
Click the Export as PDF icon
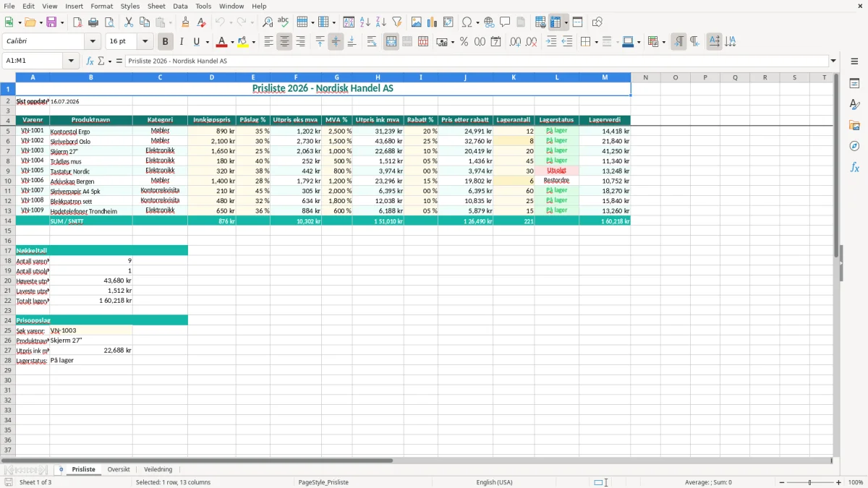[x=77, y=22]
